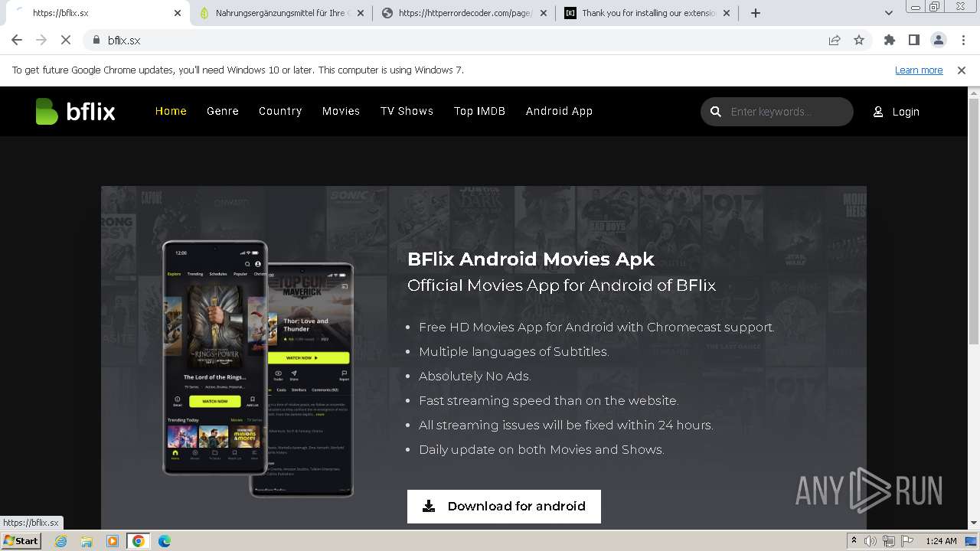The height and width of the screenshot is (551, 980).
Task: Open the Home menu item
Action: click(x=171, y=111)
